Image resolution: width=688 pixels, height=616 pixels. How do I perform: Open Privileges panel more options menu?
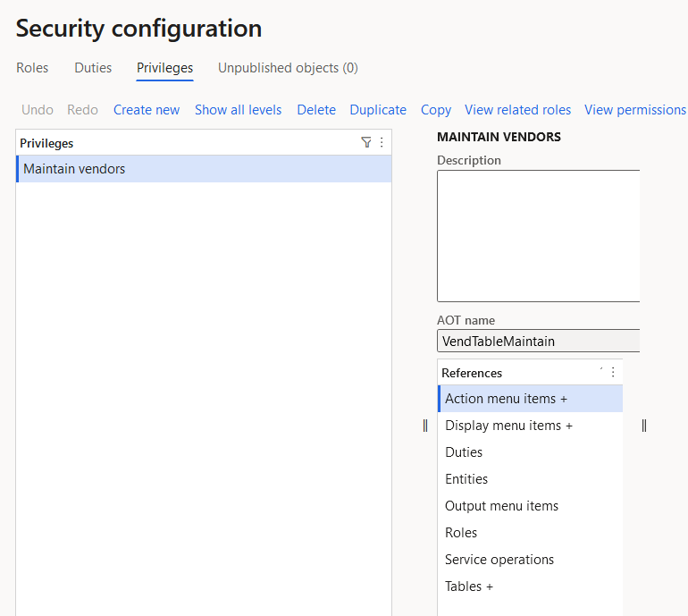click(382, 142)
